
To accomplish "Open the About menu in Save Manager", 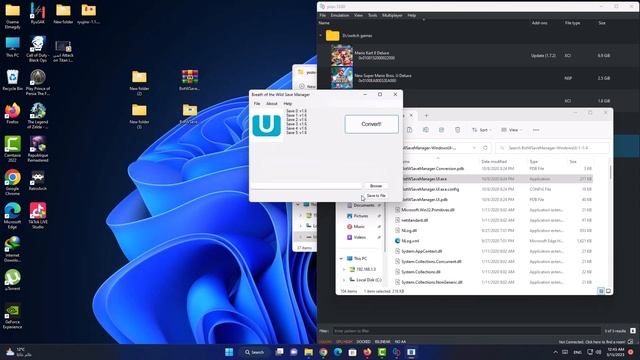I will 271,104.
